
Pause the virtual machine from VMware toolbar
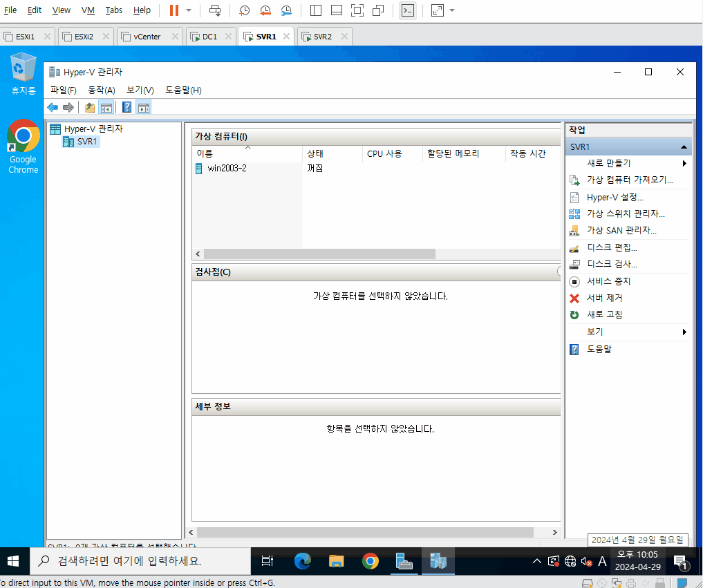tap(174, 10)
